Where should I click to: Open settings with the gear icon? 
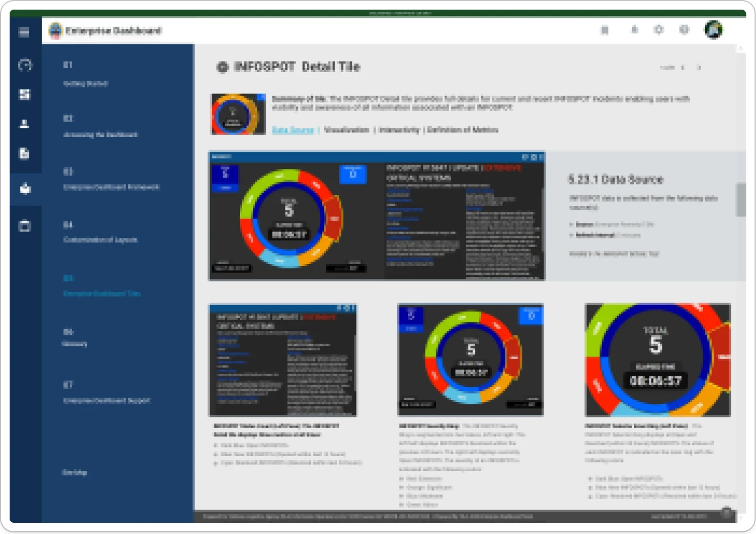click(659, 29)
